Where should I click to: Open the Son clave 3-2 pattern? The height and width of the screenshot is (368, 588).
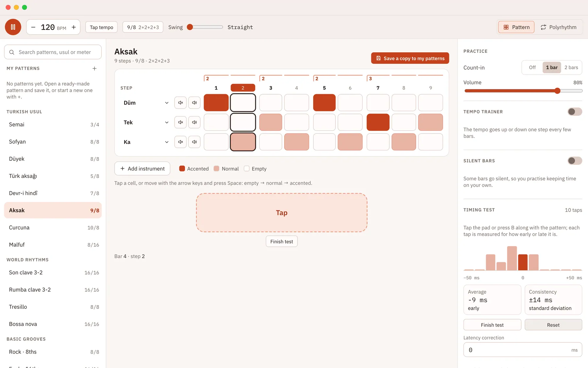[x=53, y=272]
